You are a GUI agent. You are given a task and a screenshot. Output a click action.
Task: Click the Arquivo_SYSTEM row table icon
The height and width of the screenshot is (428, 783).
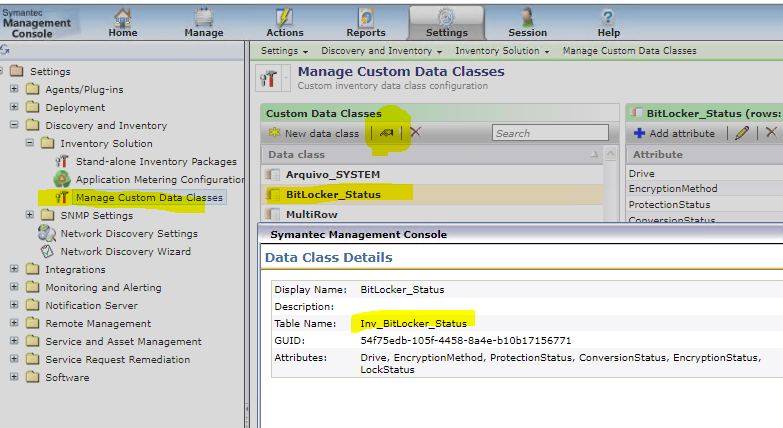click(x=272, y=174)
